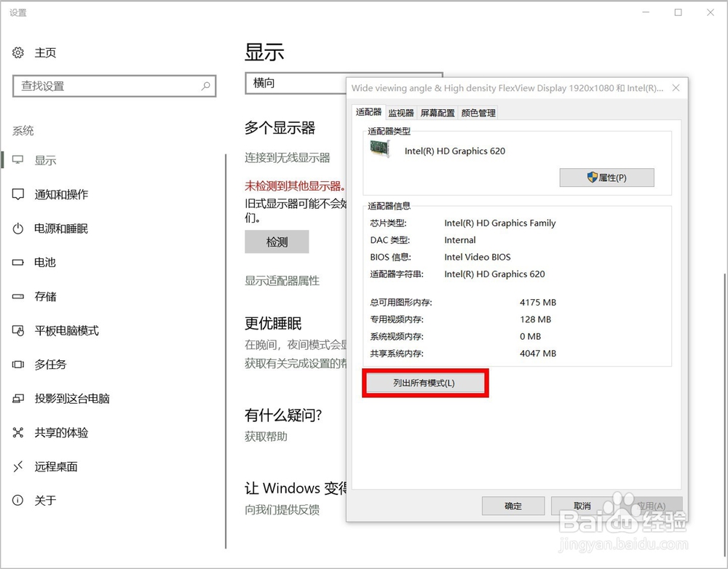The width and height of the screenshot is (728, 569).
Task: Open 远程桌面 settings page
Action: 56,466
